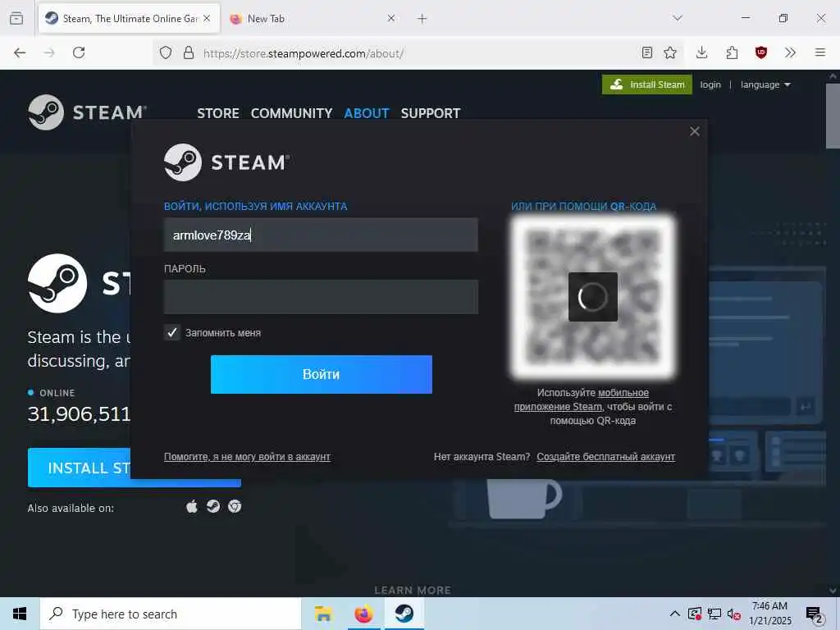Click the Firefox forward arrow
The height and width of the screenshot is (630, 840).
point(49,52)
